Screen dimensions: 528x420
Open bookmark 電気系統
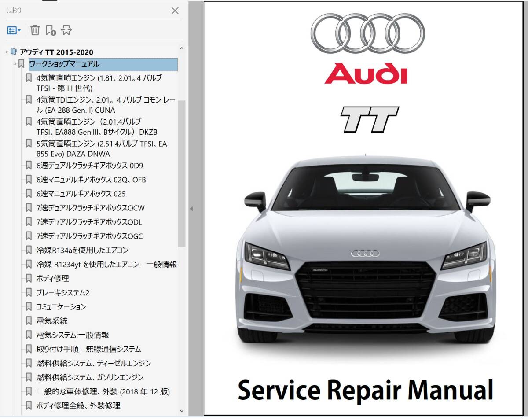pos(52,321)
